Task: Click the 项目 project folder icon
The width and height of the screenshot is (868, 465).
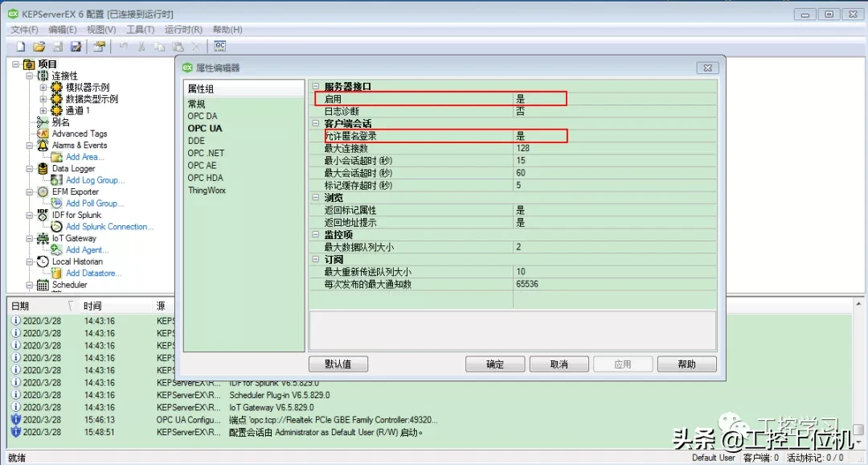Action: click(30, 64)
